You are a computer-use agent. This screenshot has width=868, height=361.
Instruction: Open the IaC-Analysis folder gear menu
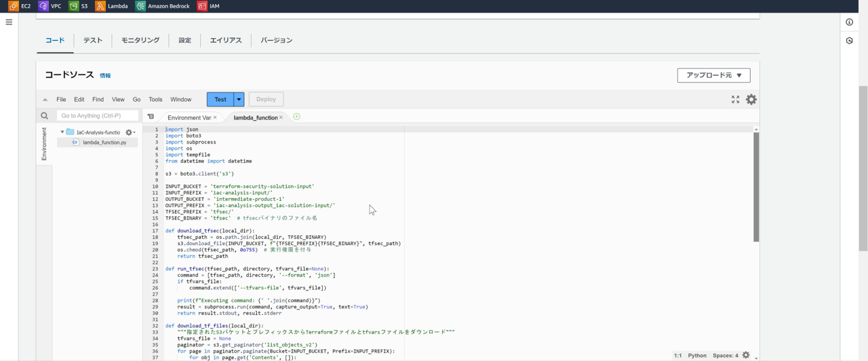(130, 132)
